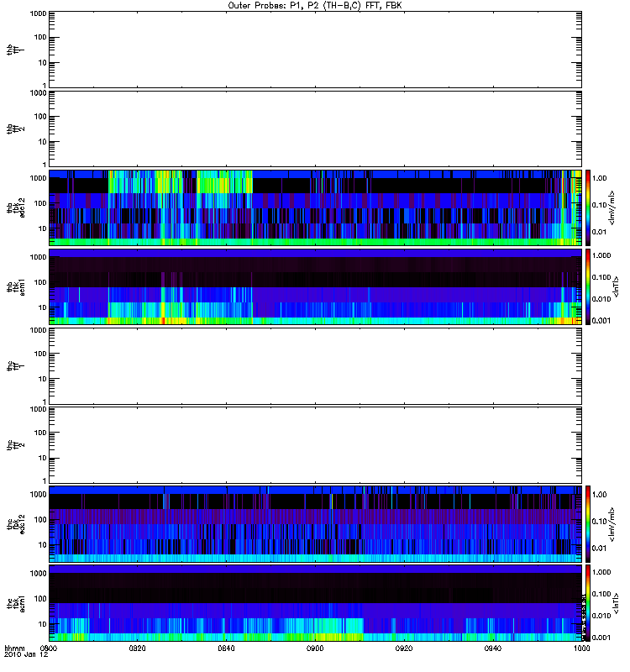Select the empty thb fff 1 plot panel

click(315, 50)
